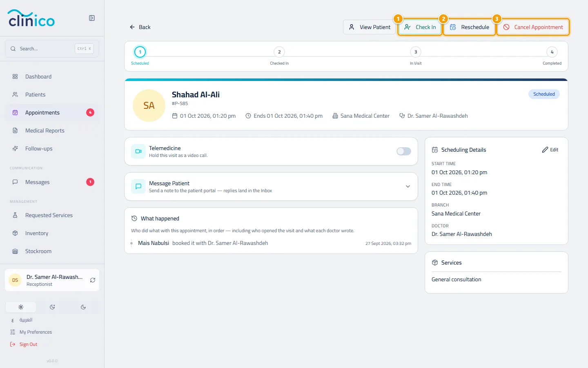Screen dimensions: 588x368
Task: Edit the Scheduling Details
Action: click(550, 150)
